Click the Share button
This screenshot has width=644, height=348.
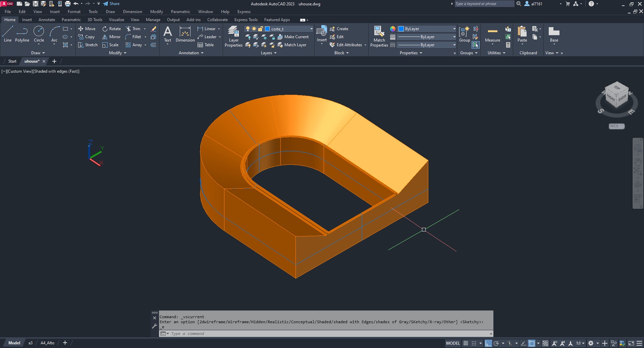pos(111,4)
